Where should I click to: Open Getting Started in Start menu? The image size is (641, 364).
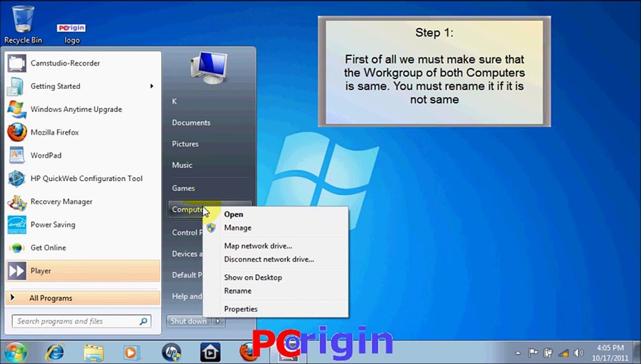coord(83,86)
